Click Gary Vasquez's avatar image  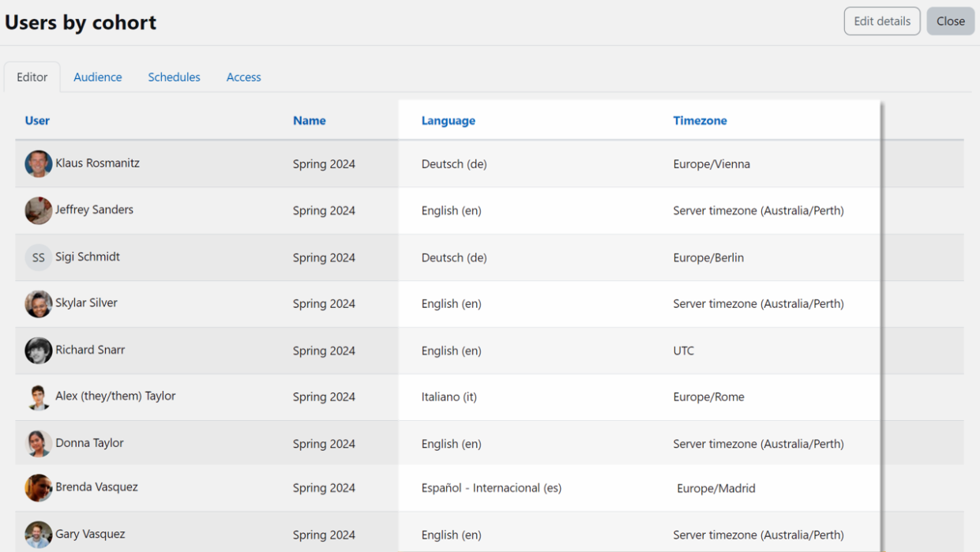(38, 535)
